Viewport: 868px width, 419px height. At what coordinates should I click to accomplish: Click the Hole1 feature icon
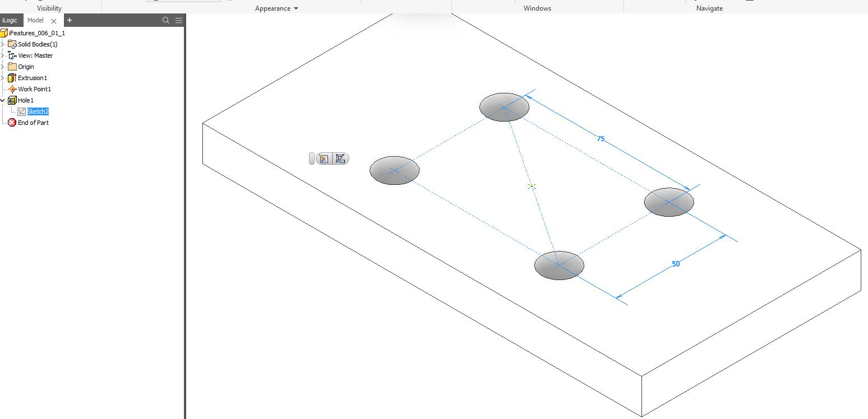(x=13, y=100)
